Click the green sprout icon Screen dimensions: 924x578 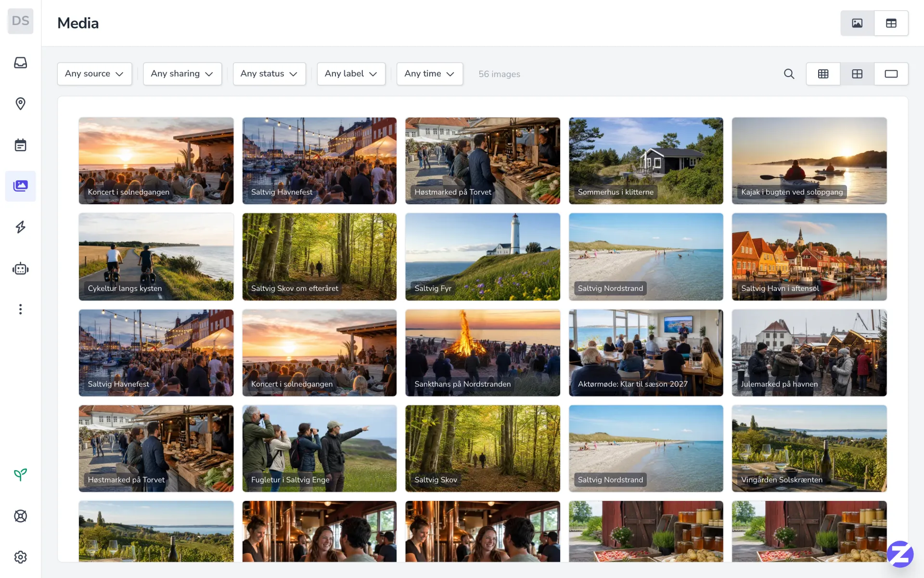point(20,475)
